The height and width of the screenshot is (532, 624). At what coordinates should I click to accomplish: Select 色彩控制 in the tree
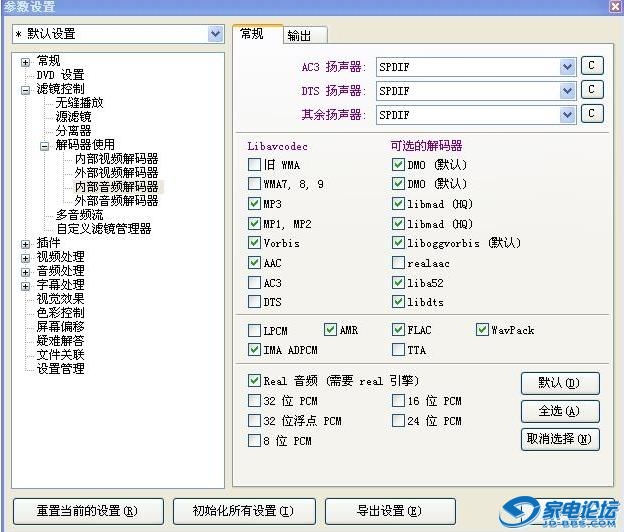coord(60,313)
